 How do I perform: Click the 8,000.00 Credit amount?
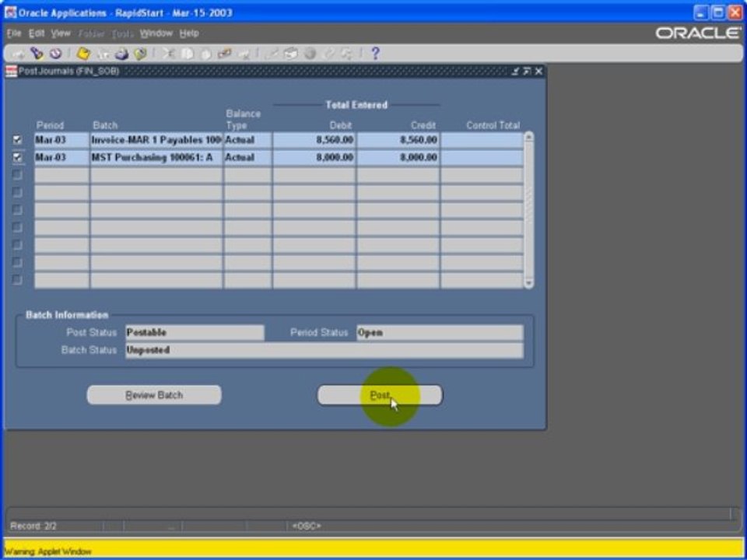click(398, 157)
